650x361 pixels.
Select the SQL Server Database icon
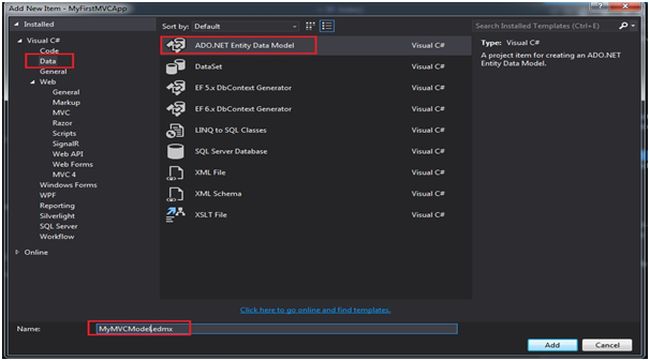[175, 151]
